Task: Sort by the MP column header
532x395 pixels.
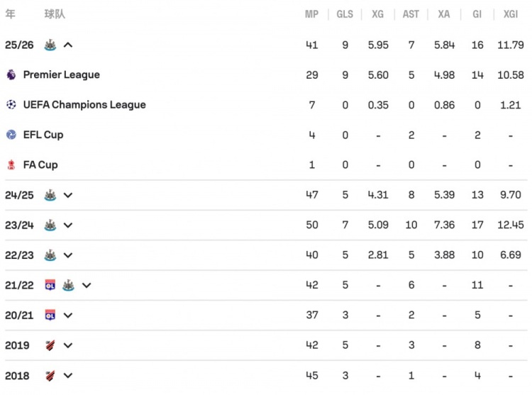Action: coord(311,14)
